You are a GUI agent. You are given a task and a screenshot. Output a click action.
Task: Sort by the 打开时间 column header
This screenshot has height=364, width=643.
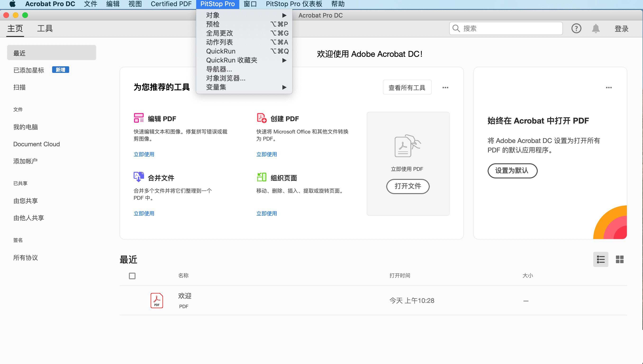pos(399,275)
